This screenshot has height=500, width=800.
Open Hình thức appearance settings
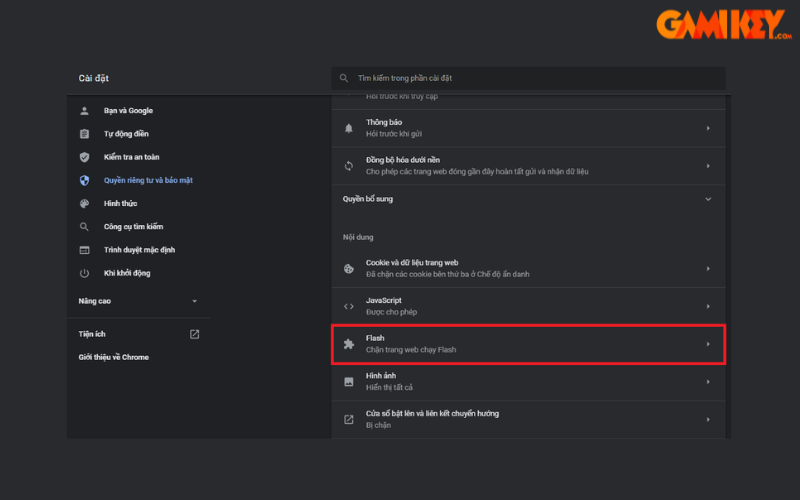pos(120,204)
